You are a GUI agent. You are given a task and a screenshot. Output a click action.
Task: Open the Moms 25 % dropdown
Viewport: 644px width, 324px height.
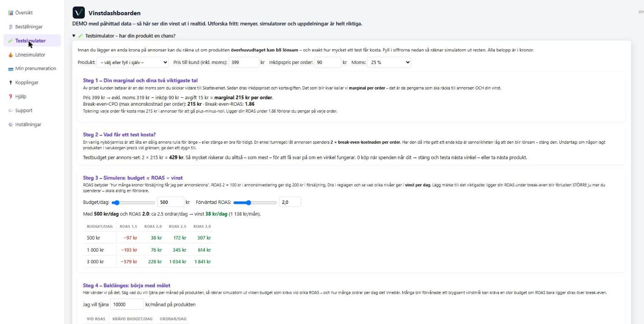tap(389, 62)
